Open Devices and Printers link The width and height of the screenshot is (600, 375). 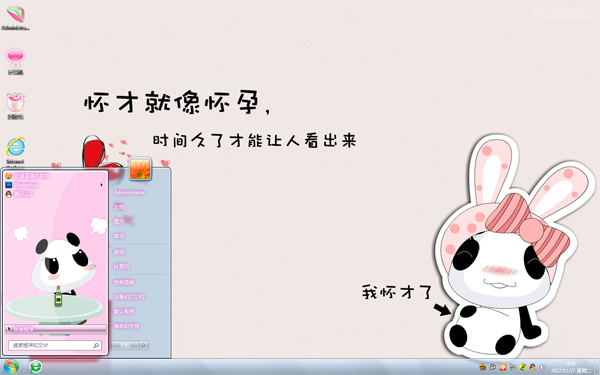(x=129, y=297)
